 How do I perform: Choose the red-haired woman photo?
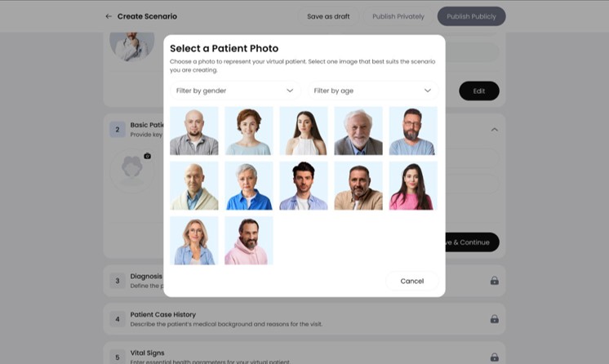point(248,131)
